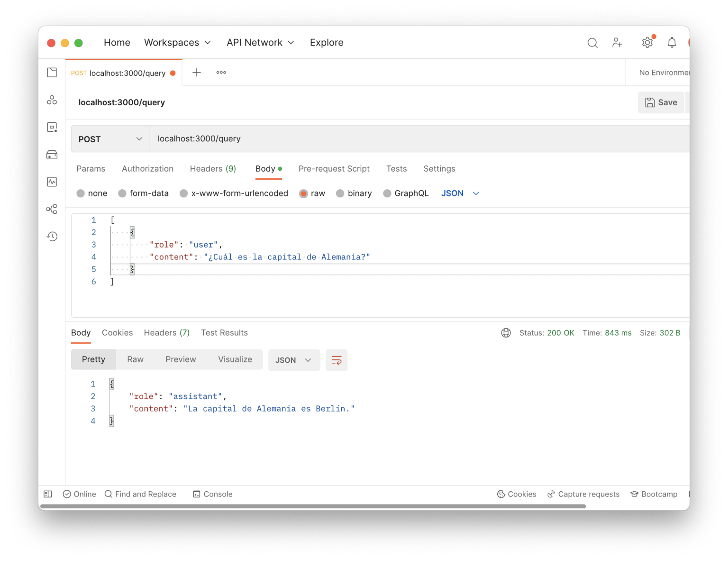The width and height of the screenshot is (728, 561).
Task: Open the Collections sidebar panel
Action: 52,72
